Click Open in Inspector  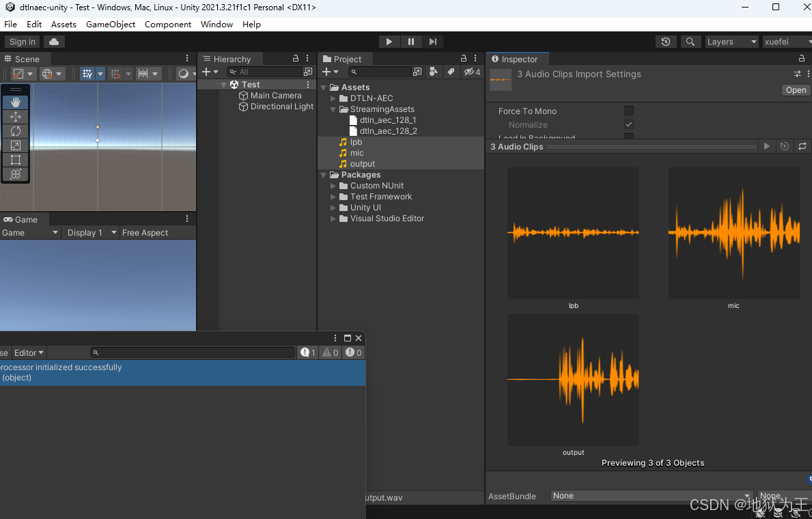pyautogui.click(x=796, y=90)
